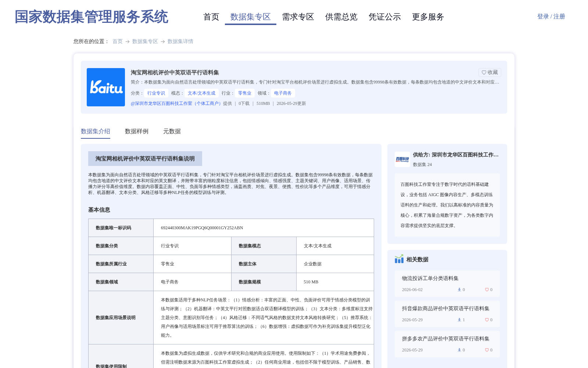Open 更多服务 menu
588x368 pixels.
click(428, 17)
